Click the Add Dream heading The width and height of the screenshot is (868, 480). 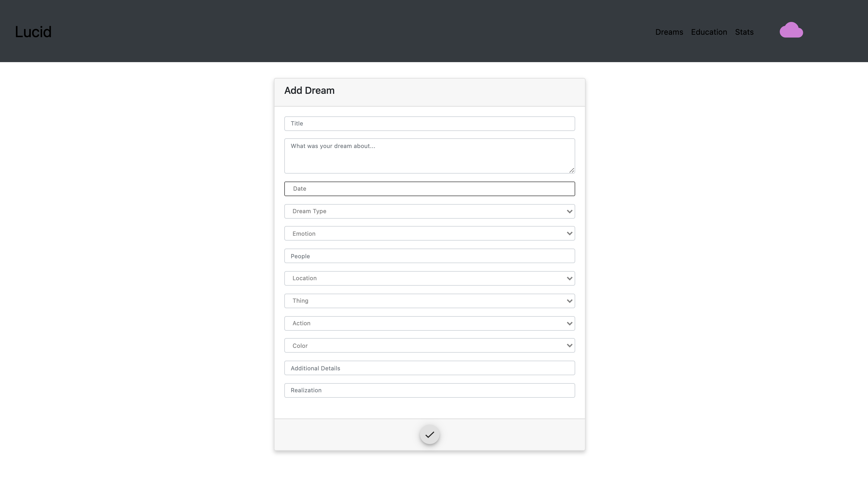click(309, 90)
